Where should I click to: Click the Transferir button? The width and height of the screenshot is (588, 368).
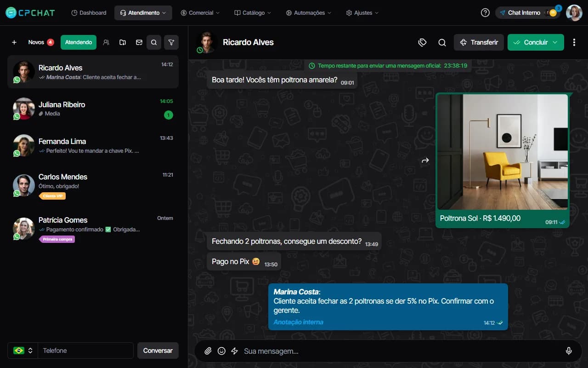tap(479, 42)
